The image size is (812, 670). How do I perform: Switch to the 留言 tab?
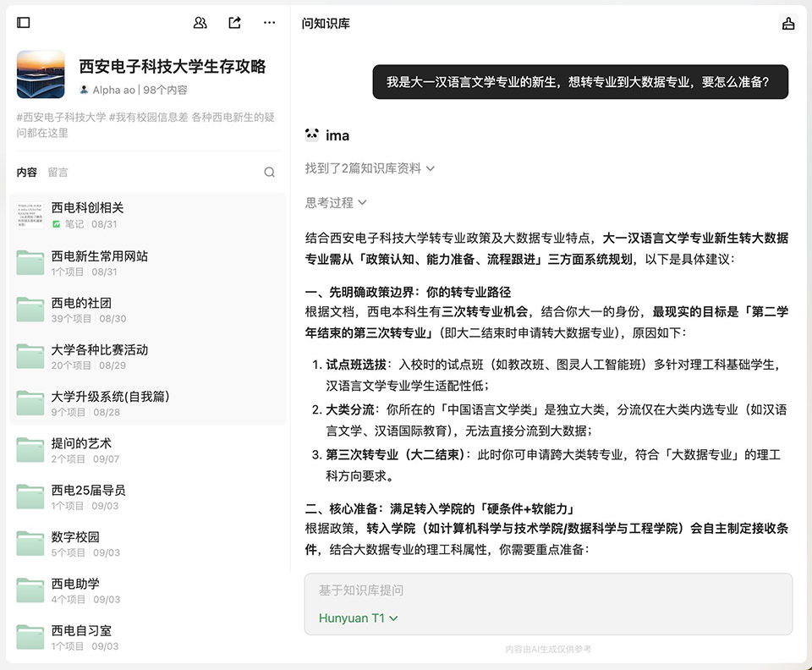(58, 173)
